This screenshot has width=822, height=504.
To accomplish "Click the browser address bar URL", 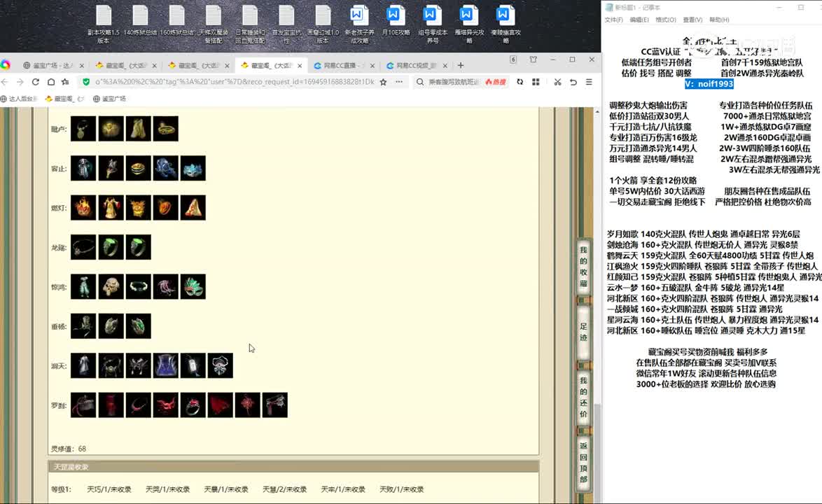I will pyautogui.click(x=235, y=82).
